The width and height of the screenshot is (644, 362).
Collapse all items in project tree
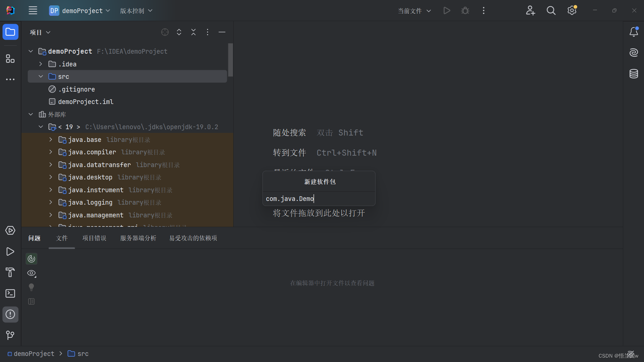[194, 32]
